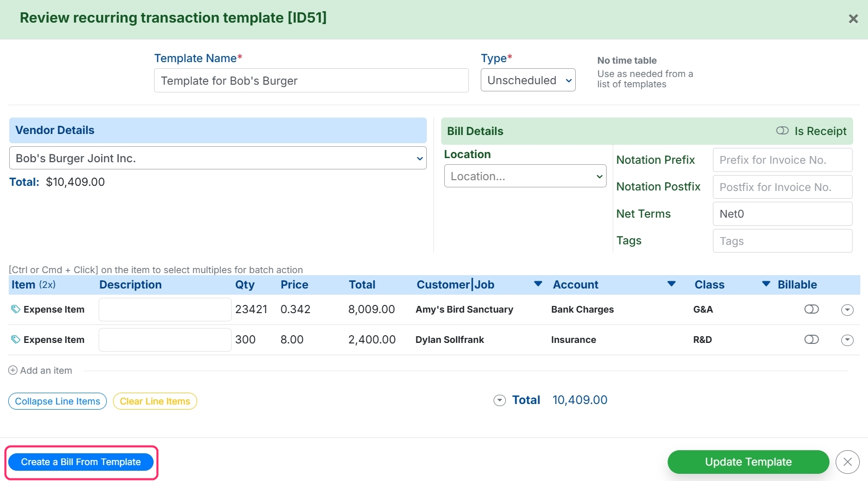Viewport: 868px width, 481px height.
Task: Toggle the Is Receipt switch
Action: [x=782, y=130]
